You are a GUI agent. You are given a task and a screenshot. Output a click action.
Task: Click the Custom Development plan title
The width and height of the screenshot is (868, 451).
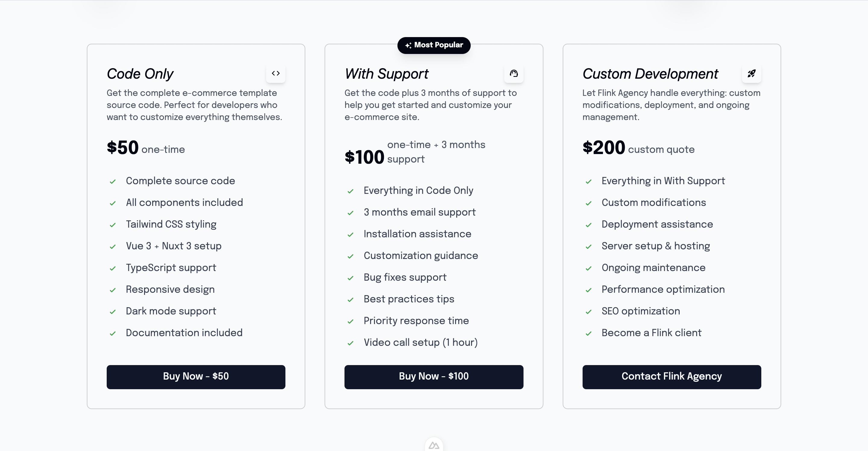pos(650,74)
